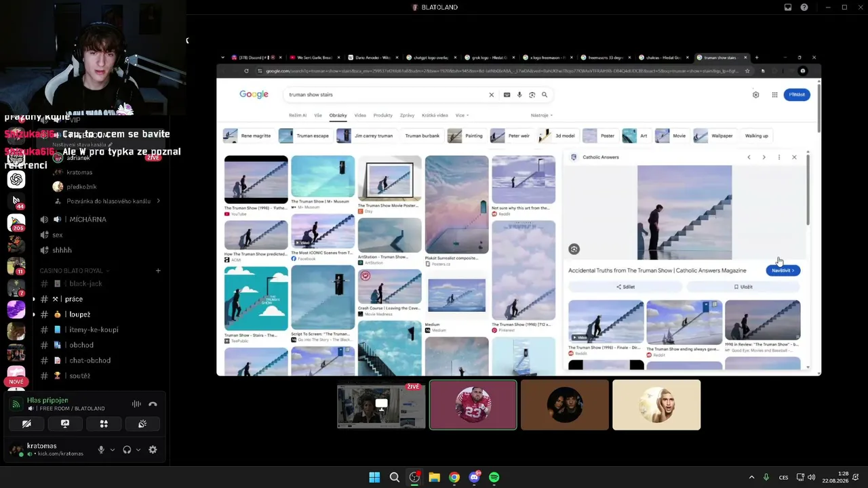Image resolution: width=868 pixels, height=488 pixels.
Task: Filter images by Wallpaper chip
Action: click(x=714, y=136)
